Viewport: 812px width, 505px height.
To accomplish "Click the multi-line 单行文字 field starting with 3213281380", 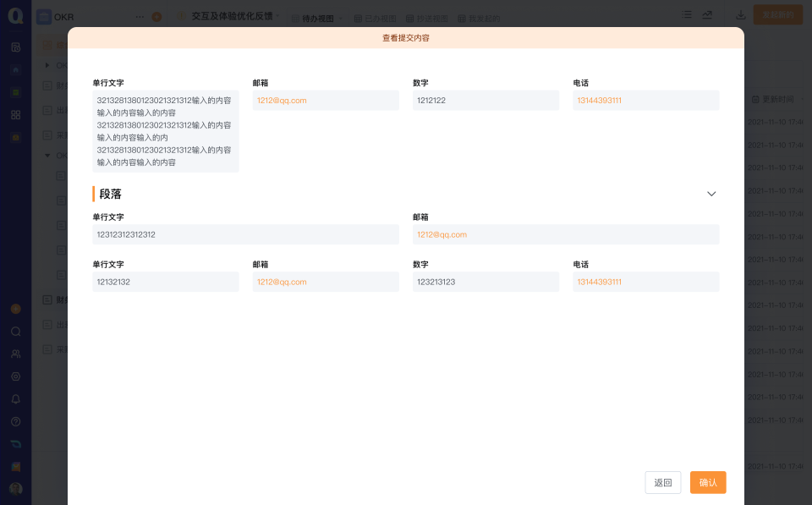I will click(x=166, y=132).
